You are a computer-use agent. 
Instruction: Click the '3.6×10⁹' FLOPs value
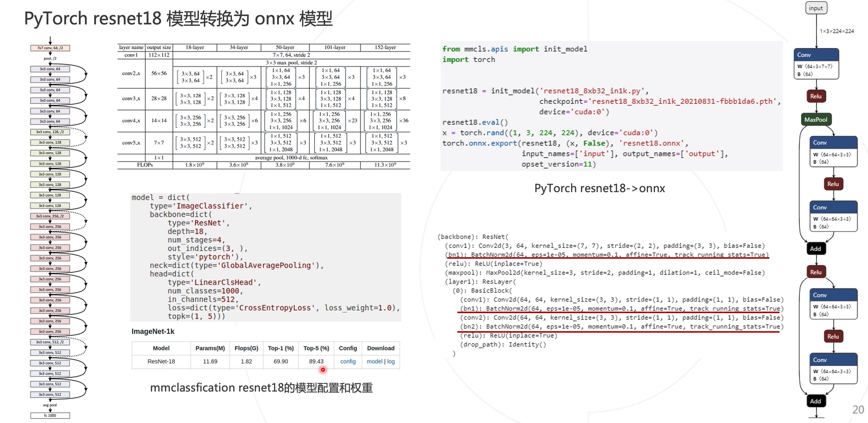pyautogui.click(x=239, y=165)
